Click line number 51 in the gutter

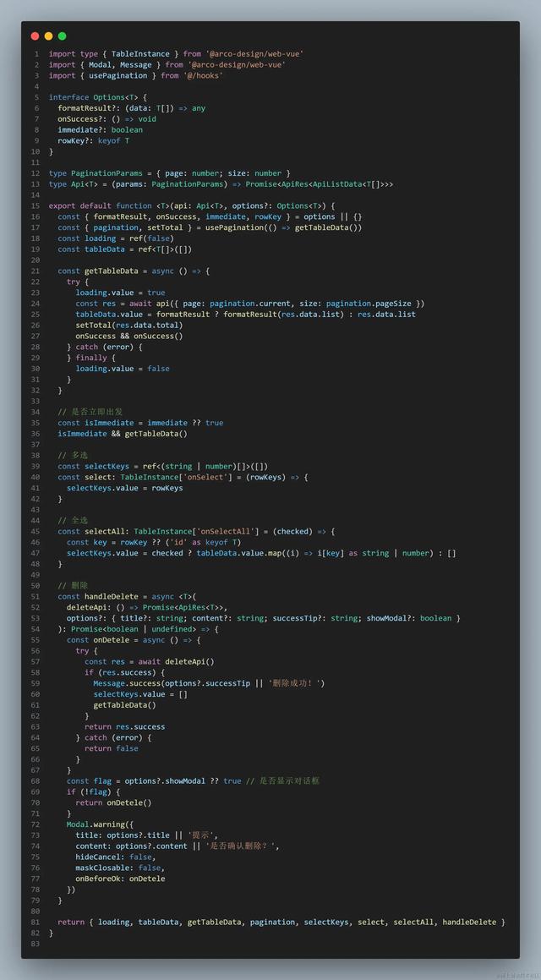[35, 596]
